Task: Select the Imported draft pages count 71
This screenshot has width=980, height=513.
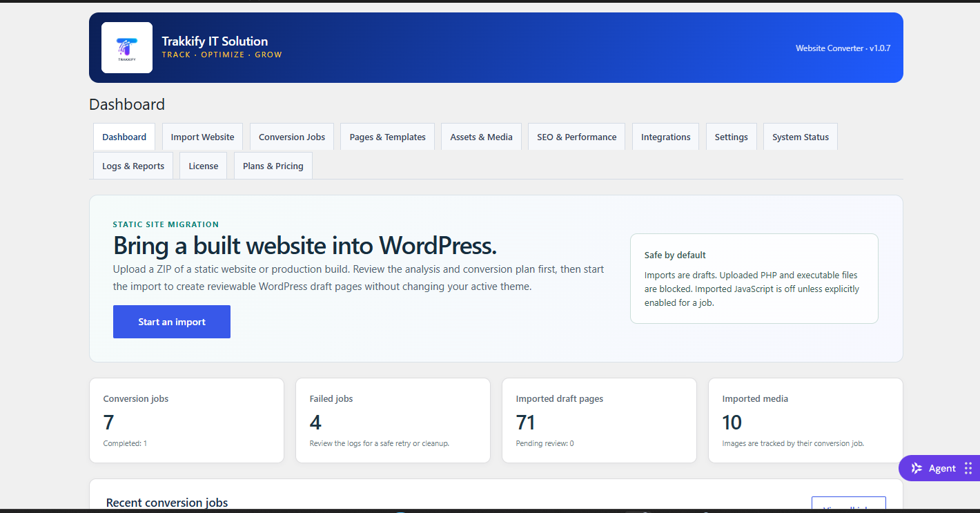Action: click(525, 422)
